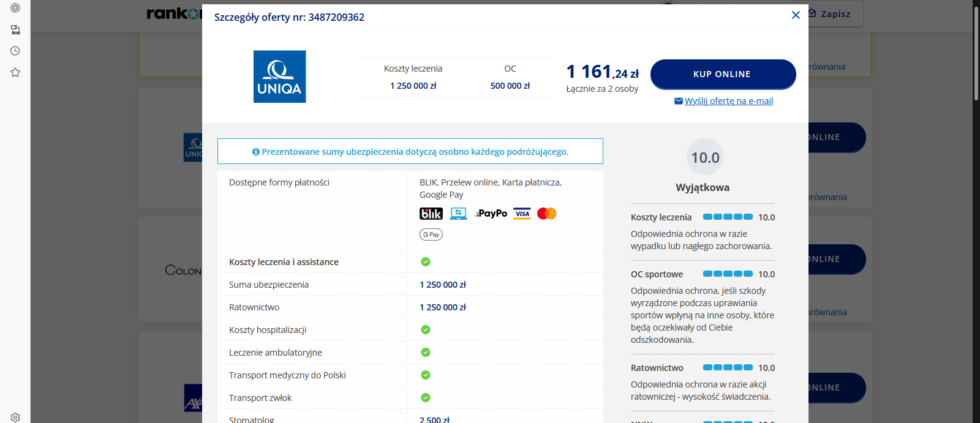Image resolution: width=980 pixels, height=423 pixels.
Task: Click the green check for Koszty hospitalizacji
Action: pos(426,330)
